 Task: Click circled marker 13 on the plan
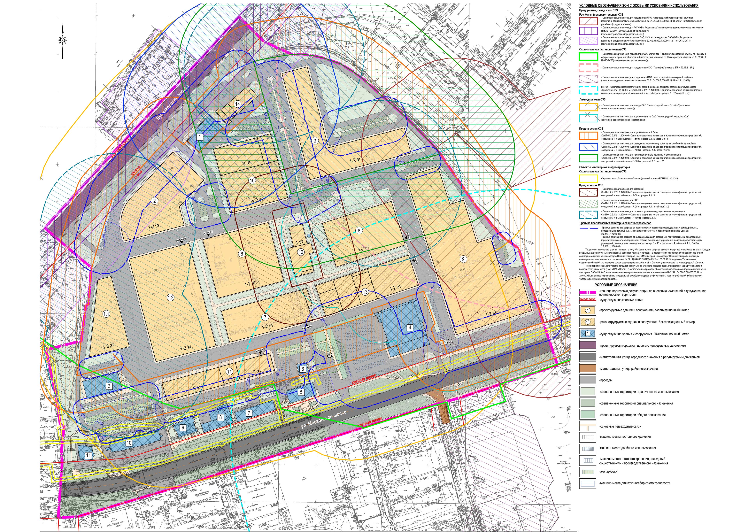(x=365, y=292)
